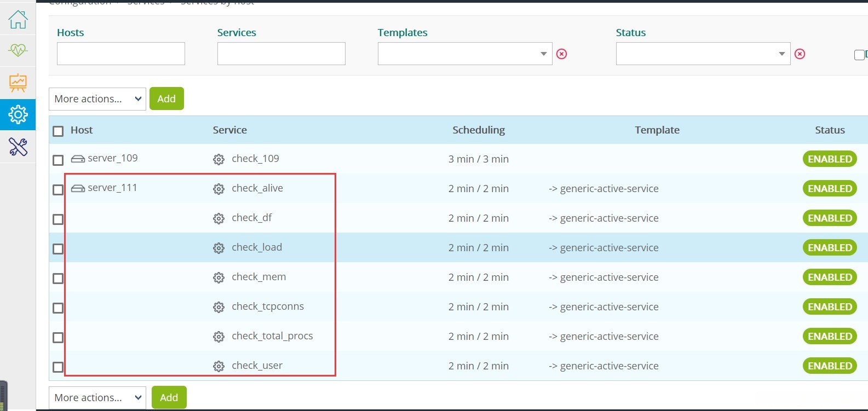The image size is (868, 411).
Task: Open generic-active-service template for check_load
Action: [x=610, y=248]
